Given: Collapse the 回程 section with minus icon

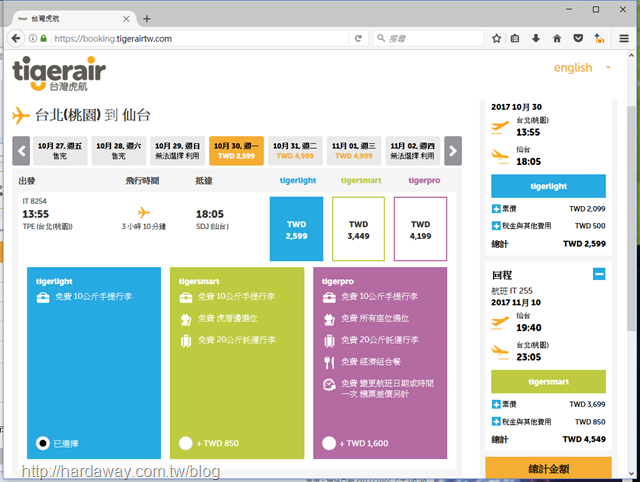Looking at the screenshot, I should 599,274.
